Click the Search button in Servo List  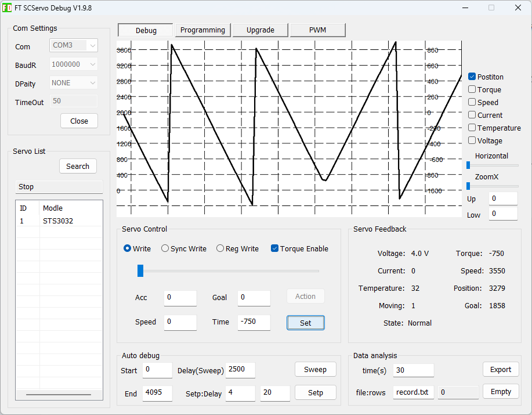click(78, 166)
